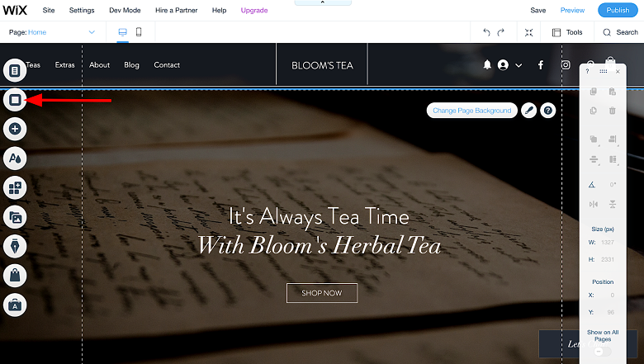Viewport: 644px width, 364px height.
Task: Open the Background panel icon
Action: point(15,100)
